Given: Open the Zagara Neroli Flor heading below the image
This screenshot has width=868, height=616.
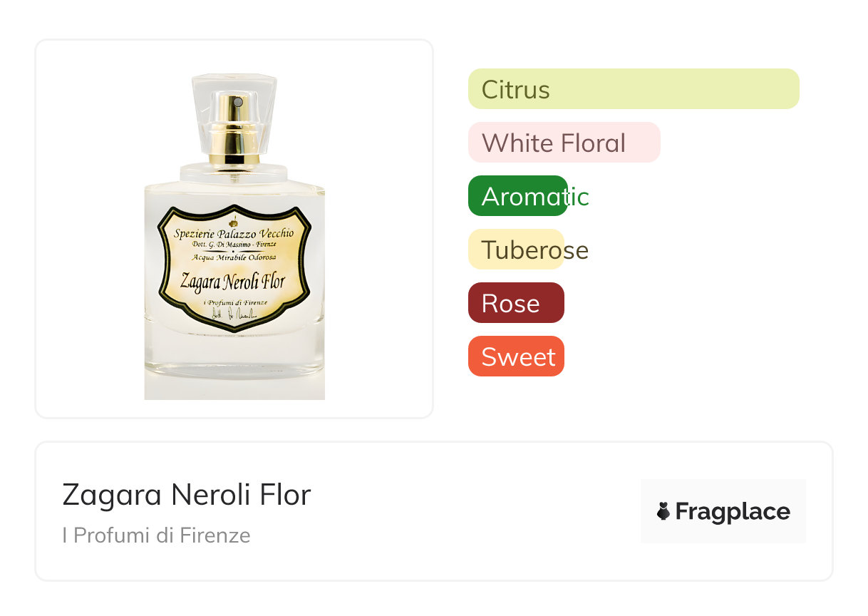Looking at the screenshot, I should (x=187, y=495).
